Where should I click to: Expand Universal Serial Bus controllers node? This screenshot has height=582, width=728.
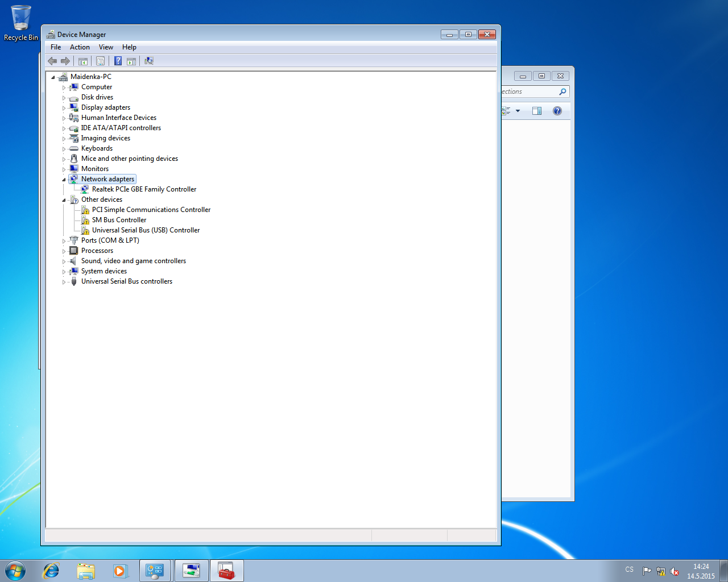tap(64, 282)
